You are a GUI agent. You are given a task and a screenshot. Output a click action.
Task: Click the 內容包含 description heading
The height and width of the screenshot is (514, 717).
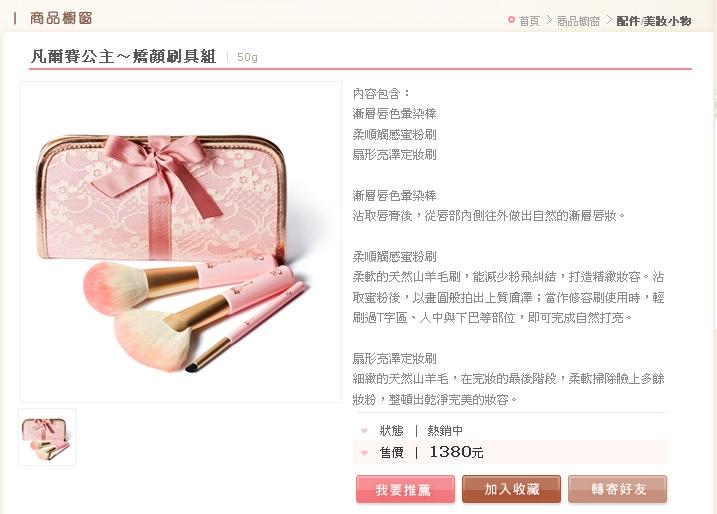[381, 93]
